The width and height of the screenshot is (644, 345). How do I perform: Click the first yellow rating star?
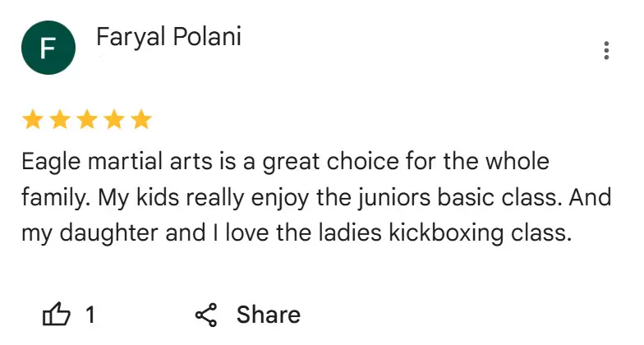click(33, 120)
